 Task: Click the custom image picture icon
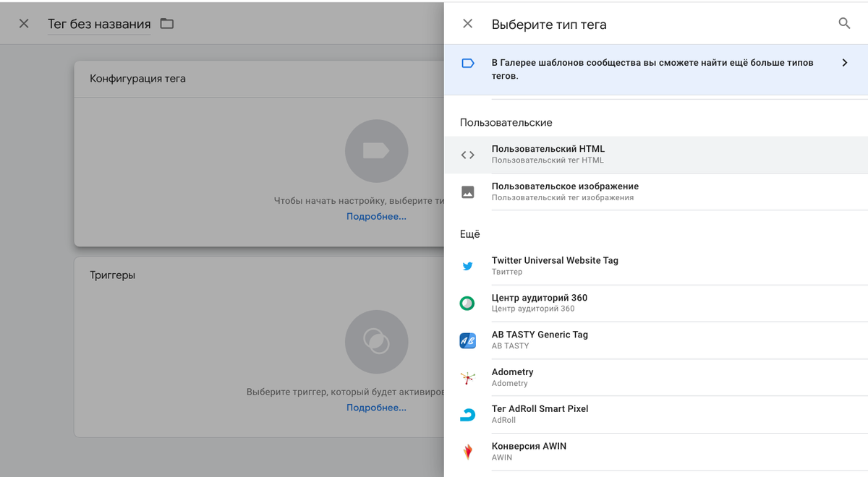tap(468, 192)
